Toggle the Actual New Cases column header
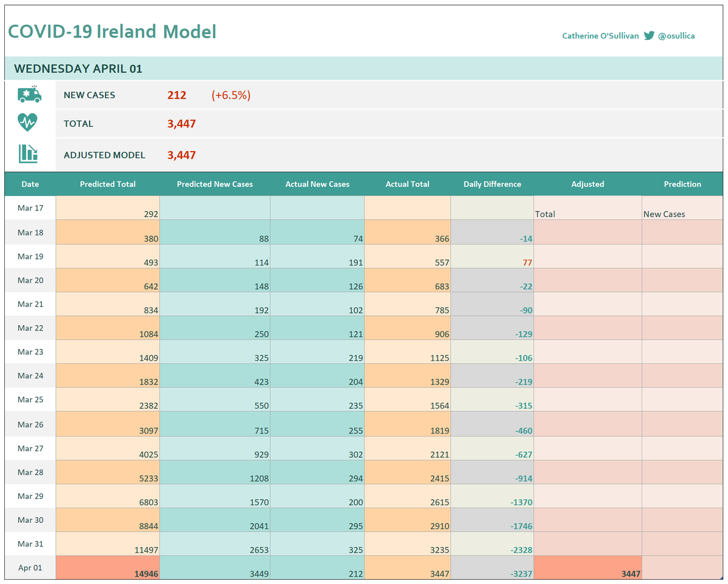 point(317,184)
